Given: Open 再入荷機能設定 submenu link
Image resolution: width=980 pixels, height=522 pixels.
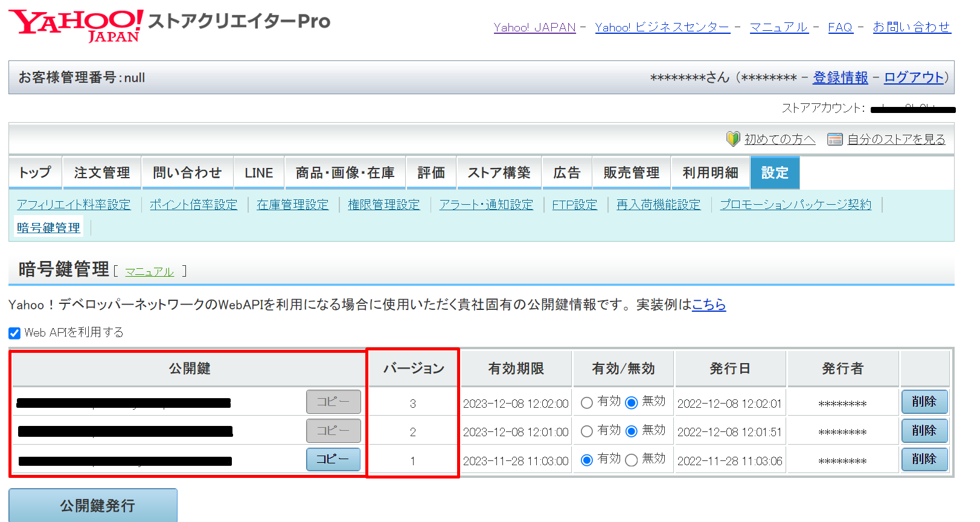Looking at the screenshot, I should [658, 205].
